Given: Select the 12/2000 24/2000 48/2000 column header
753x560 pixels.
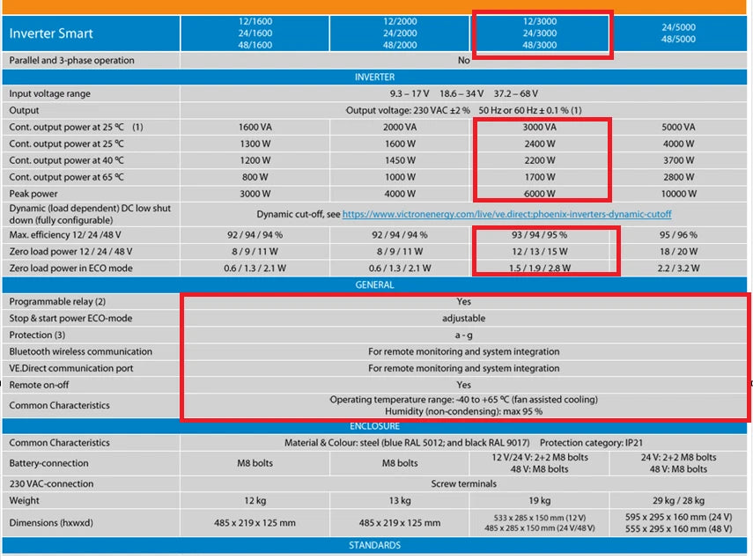Looking at the screenshot, I should 400,33.
